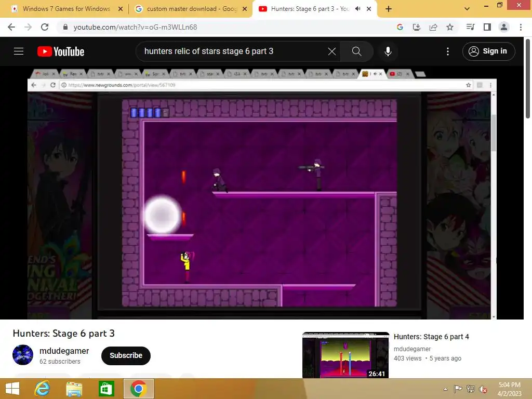532x399 pixels.
Task: Reload the YouTube page
Action: tap(45, 27)
